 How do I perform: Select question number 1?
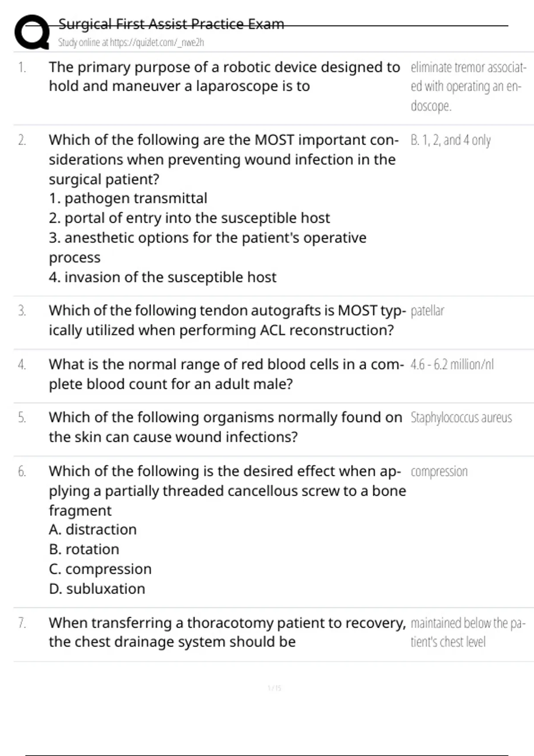click(x=22, y=67)
